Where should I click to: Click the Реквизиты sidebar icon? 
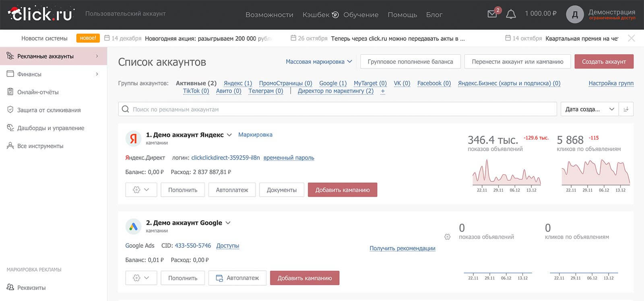10,287
